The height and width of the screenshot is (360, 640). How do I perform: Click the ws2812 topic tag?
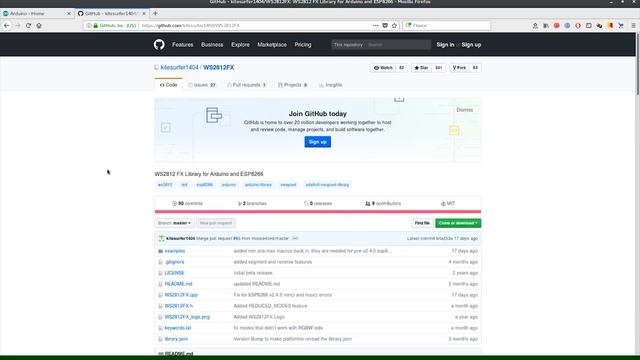point(165,185)
